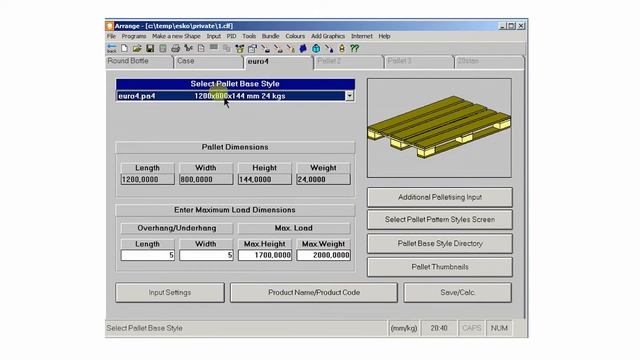Open Pallet Base Style Directory
Viewport: 640px width, 360px height.
click(x=440, y=244)
